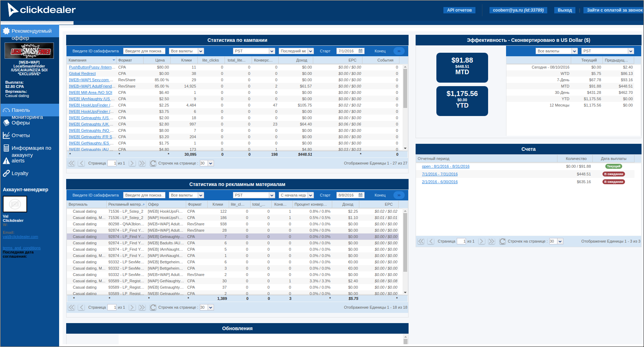The height and width of the screenshot is (347, 644).
Task: Open the Панель мониторинга sidebar item
Action: click(x=30, y=110)
